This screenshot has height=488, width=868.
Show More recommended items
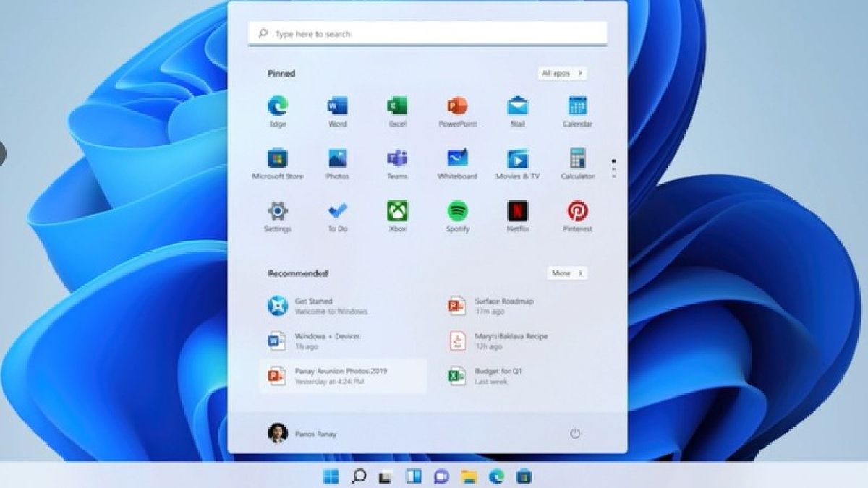pos(567,273)
